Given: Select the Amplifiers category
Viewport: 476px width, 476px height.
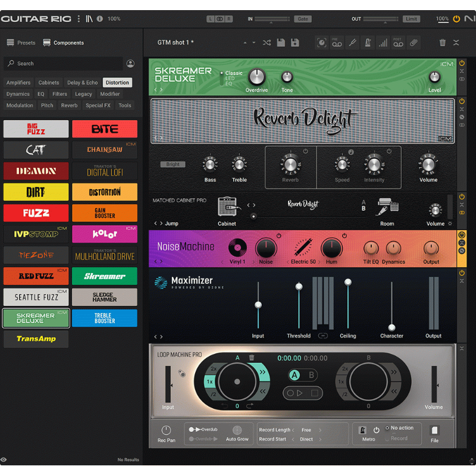Looking at the screenshot, I should coord(18,83).
